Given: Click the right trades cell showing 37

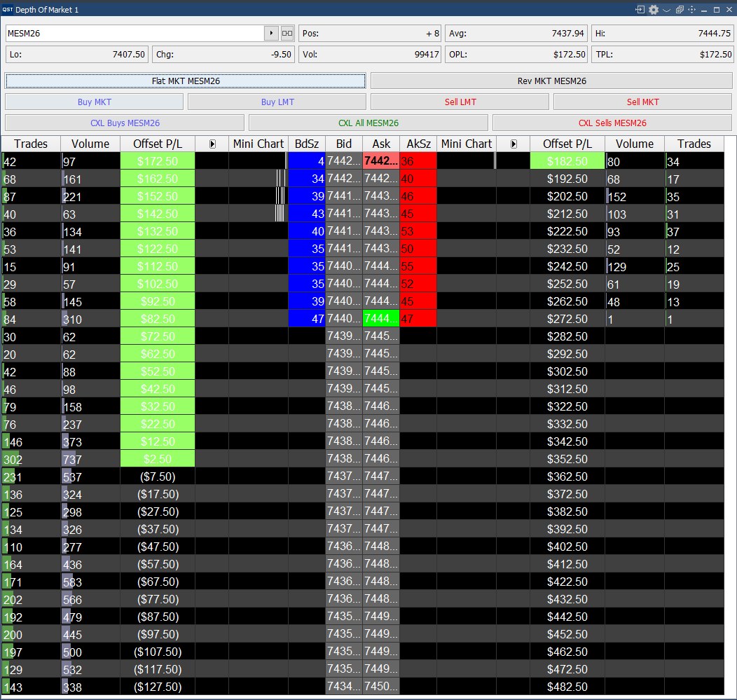Looking at the screenshot, I should pos(694,231).
